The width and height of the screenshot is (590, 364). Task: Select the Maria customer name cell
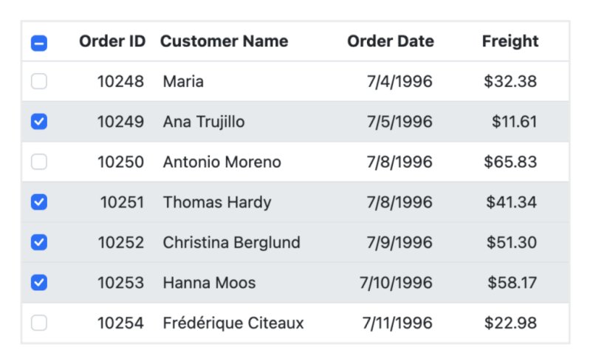pyautogui.click(x=183, y=81)
